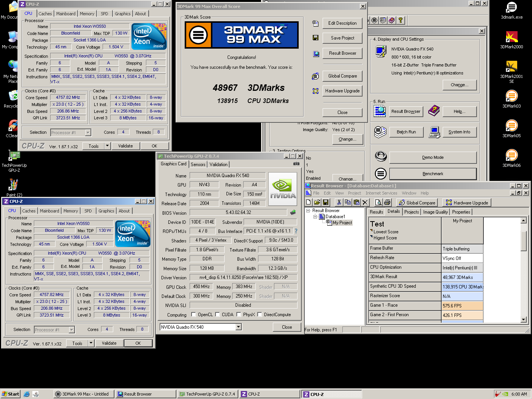
Task: Open 3DMark03 desktop icon
Action: tap(511, 99)
